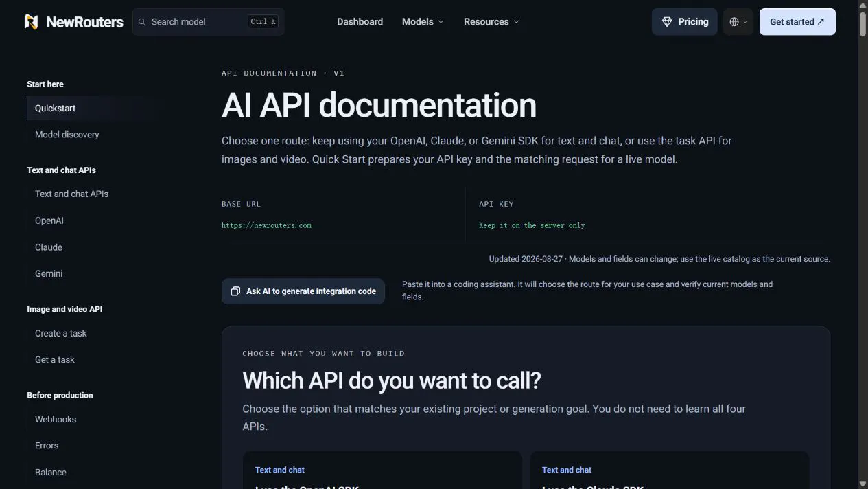This screenshot has width=868, height=489.
Task: Open Webhooks sidebar link
Action: [x=56, y=420]
